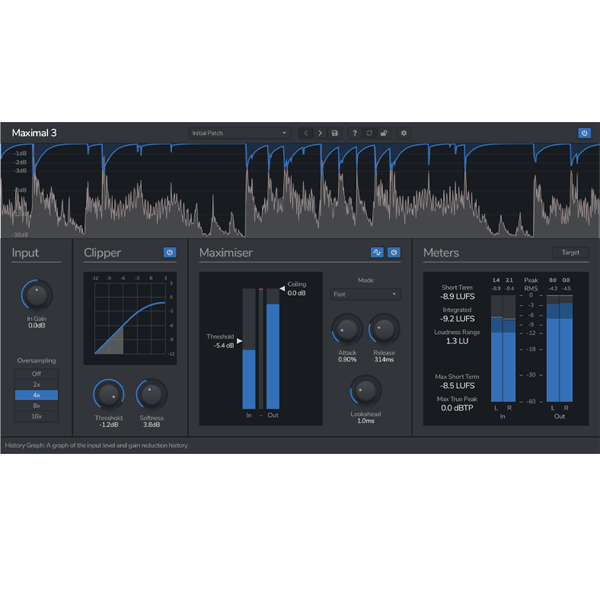Click the Ceiling arrow marker
Image resolution: width=600 pixels, height=600 pixels.
click(282, 289)
